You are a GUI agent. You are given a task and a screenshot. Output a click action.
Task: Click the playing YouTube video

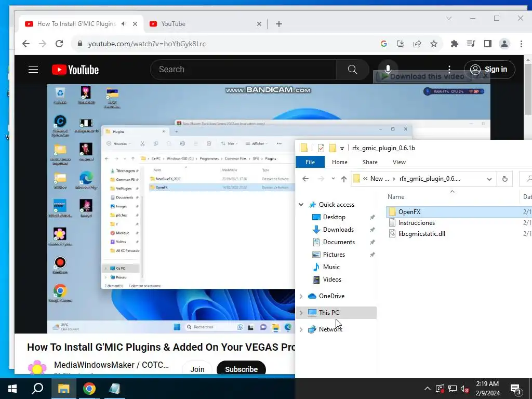(171, 209)
